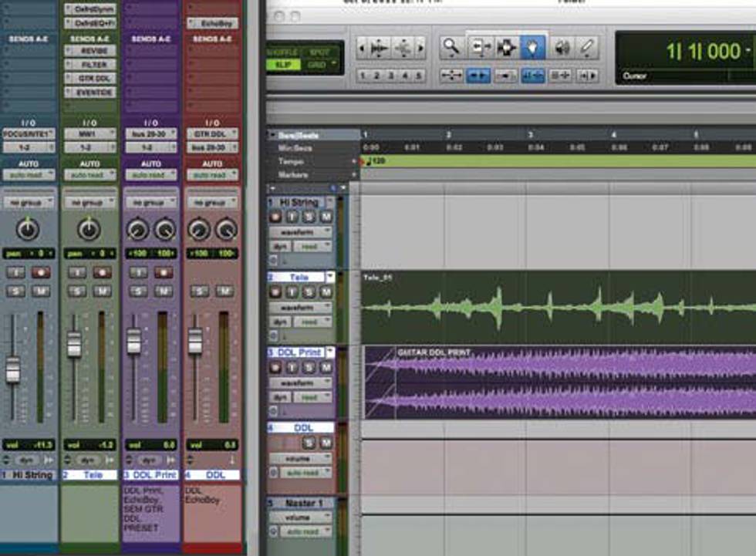Select zoom preset 3
The image size is (756, 556).
tap(391, 76)
